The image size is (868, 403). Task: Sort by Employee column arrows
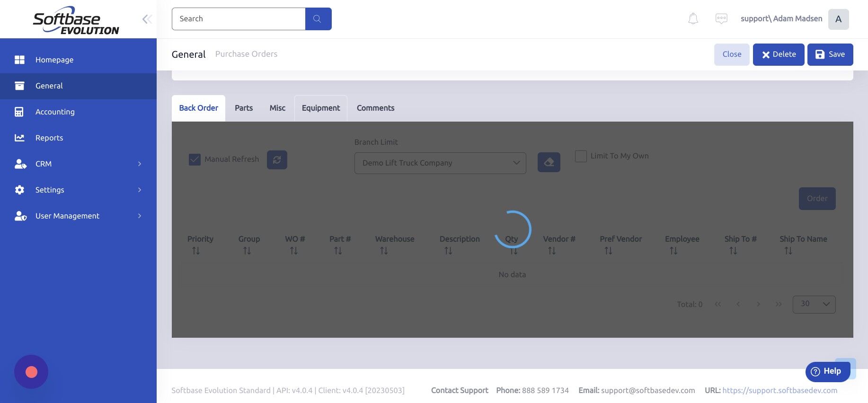coord(673,251)
